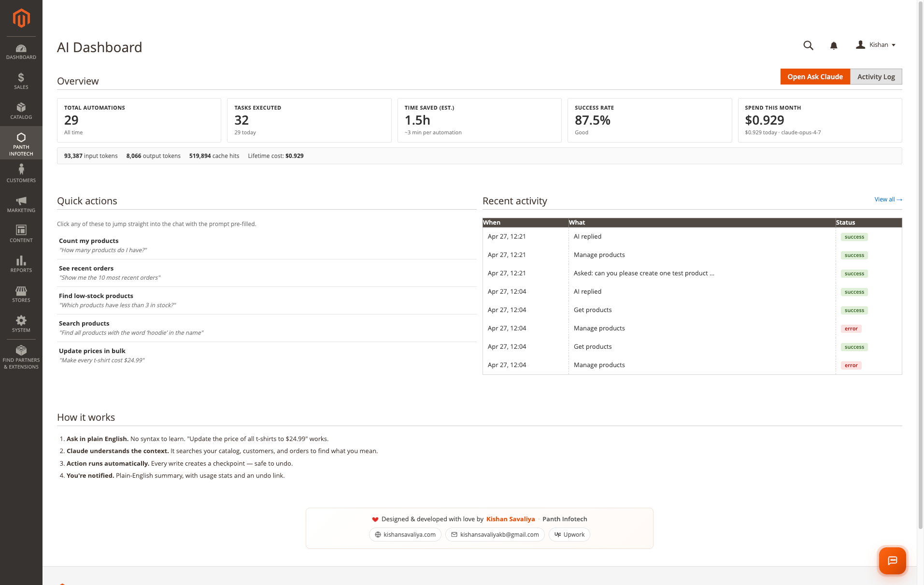The image size is (924, 585).
Task: Click the 'Lifetime cost: $0.929' text
Action: [x=276, y=156]
